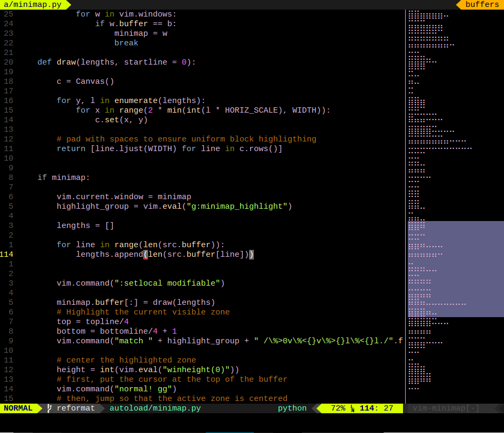Click the highlighted closing bracket on line 114
504x433 pixels.
(x=251, y=255)
